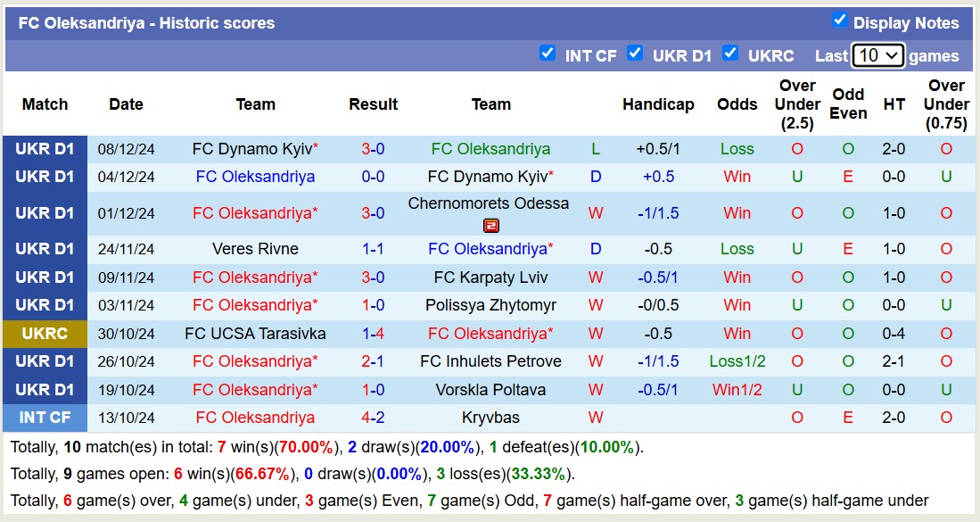Select Polissya Zhytomyr team link
Screen dimensions: 980x522
point(490,305)
